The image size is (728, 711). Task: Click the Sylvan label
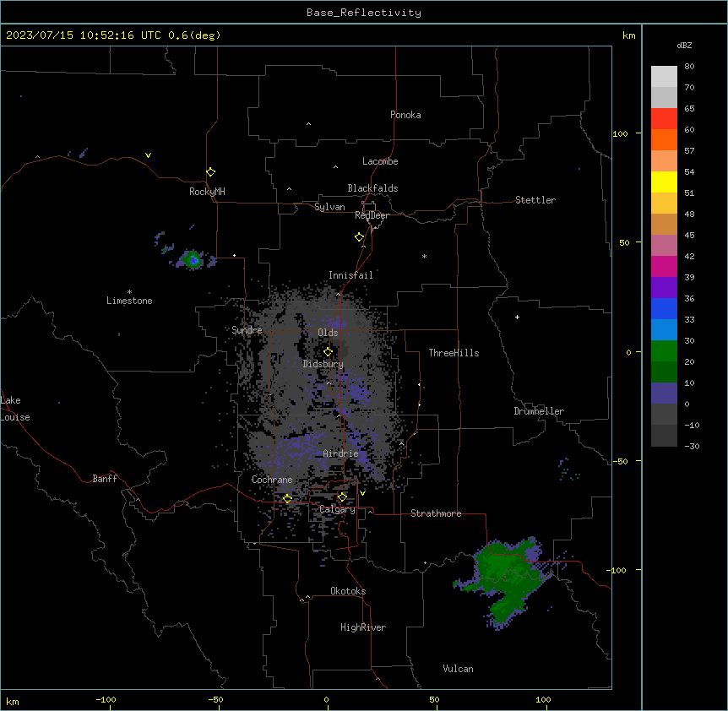pos(329,207)
